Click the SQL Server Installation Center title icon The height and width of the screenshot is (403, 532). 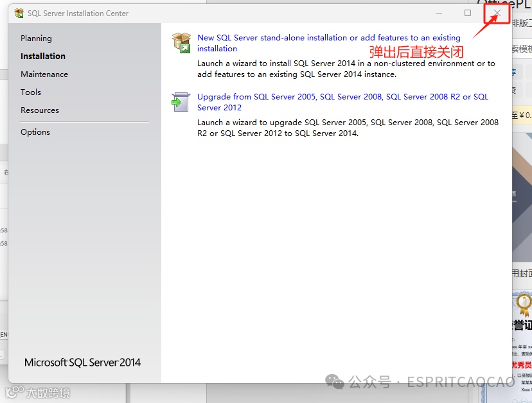pyautogui.click(x=19, y=13)
